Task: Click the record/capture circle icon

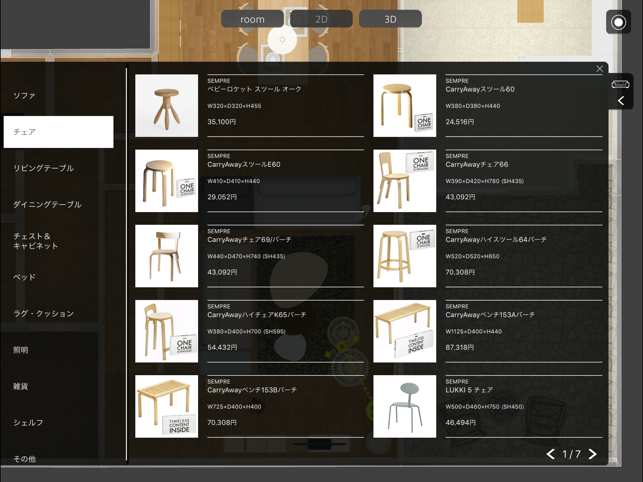Action: [x=618, y=22]
